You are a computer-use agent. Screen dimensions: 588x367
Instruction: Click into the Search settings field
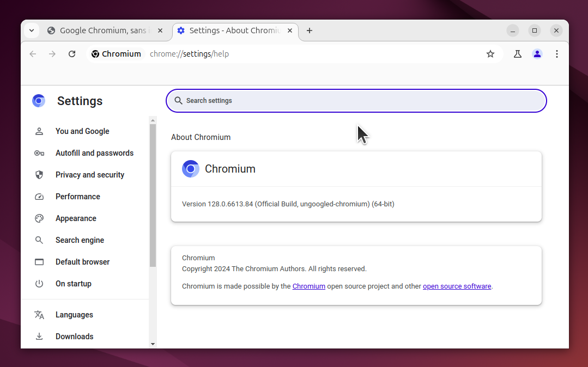[x=356, y=101]
